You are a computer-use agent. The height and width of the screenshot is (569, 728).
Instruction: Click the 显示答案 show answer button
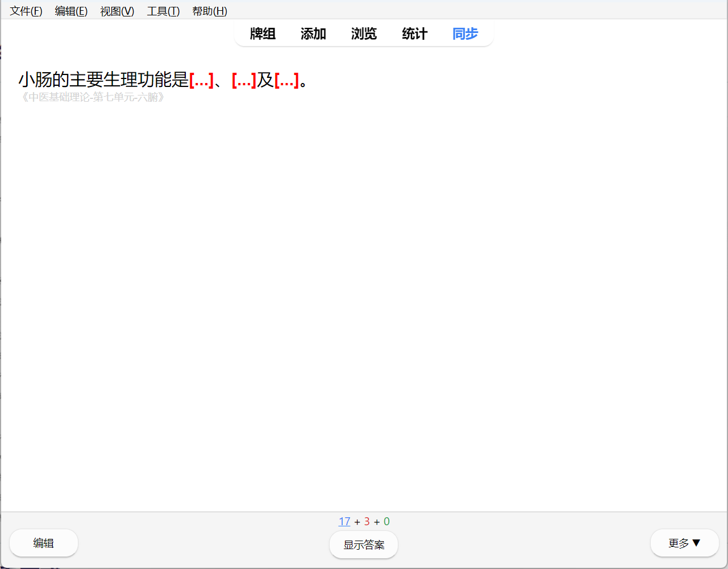364,545
